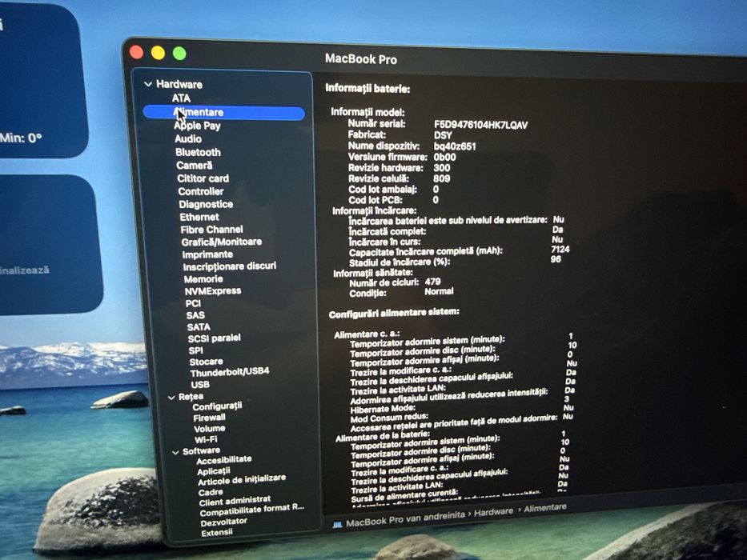
Task: Open Cititor card entry
Action: (203, 178)
